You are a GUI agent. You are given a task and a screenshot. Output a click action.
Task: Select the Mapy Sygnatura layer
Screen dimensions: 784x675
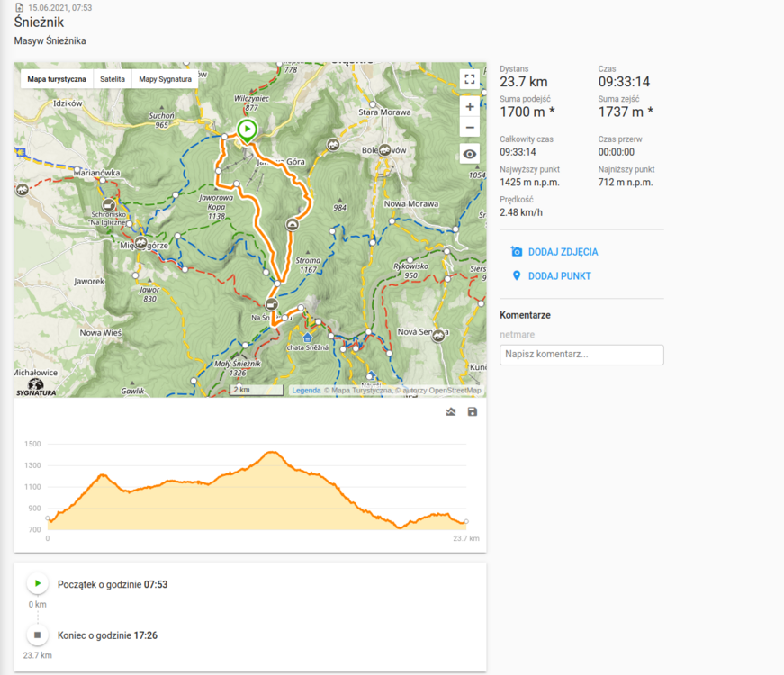(165, 79)
